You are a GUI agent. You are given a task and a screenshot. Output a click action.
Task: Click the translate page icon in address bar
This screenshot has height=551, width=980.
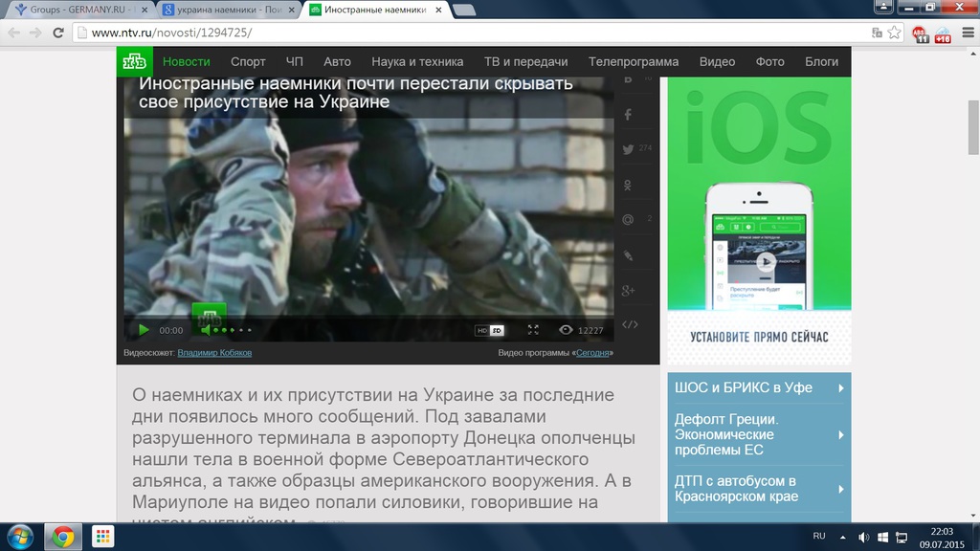pos(877,33)
